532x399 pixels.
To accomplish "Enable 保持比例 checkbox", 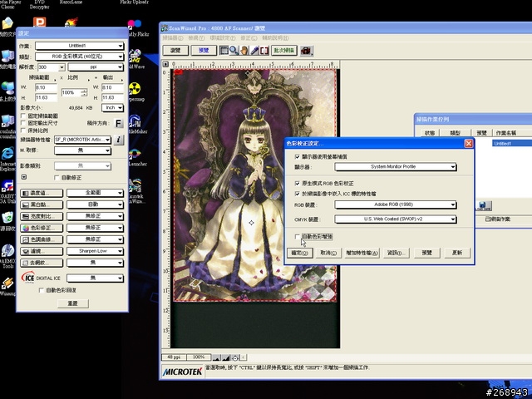I will [x=23, y=131].
